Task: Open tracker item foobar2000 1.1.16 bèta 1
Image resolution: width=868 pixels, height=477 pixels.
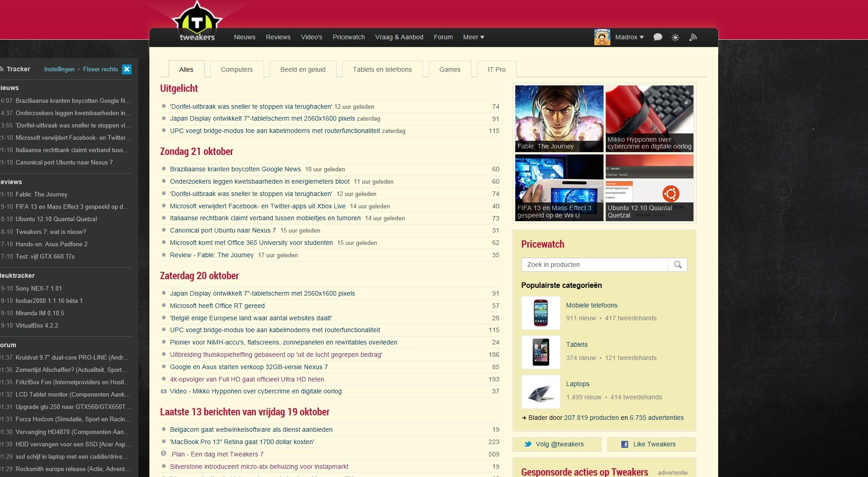Action: 49,301
